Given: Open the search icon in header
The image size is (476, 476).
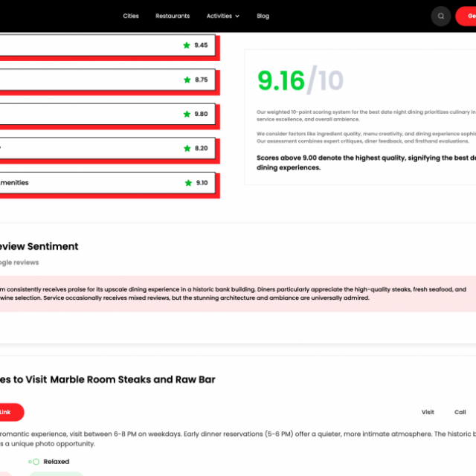Looking at the screenshot, I should [441, 16].
